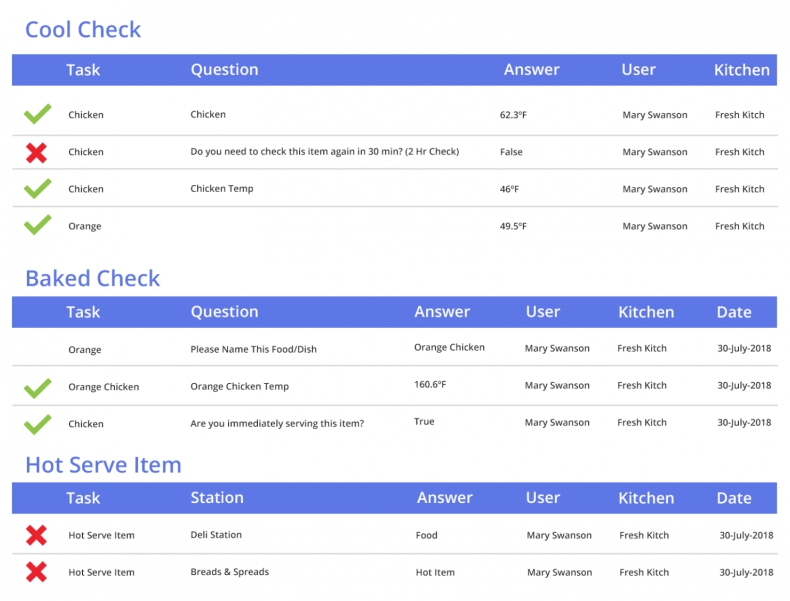This screenshot has width=790, height=601.
Task: Select green checkmark for the Chicken Temp row
Action: (37, 189)
